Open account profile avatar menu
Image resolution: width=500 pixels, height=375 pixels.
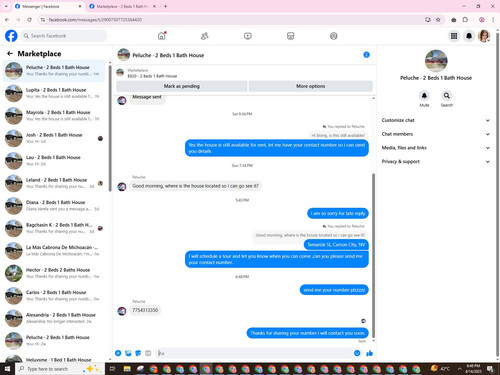(x=484, y=36)
